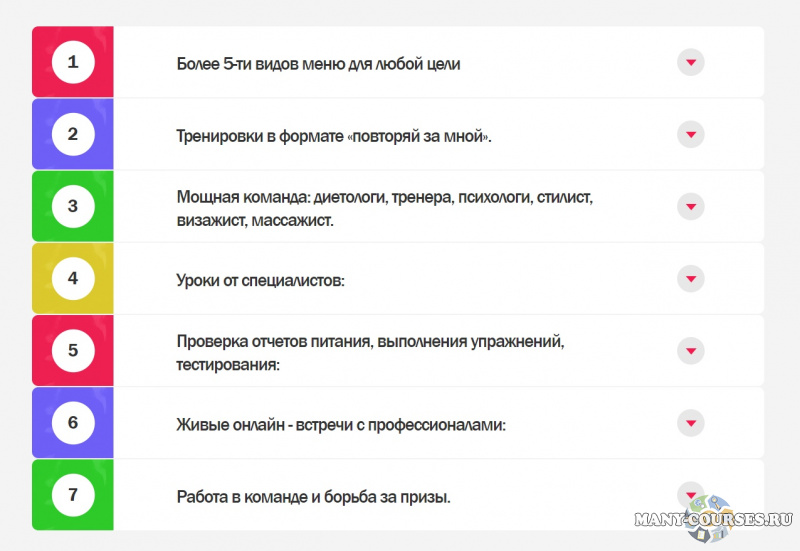Click the number 3 circle icon

click(73, 206)
